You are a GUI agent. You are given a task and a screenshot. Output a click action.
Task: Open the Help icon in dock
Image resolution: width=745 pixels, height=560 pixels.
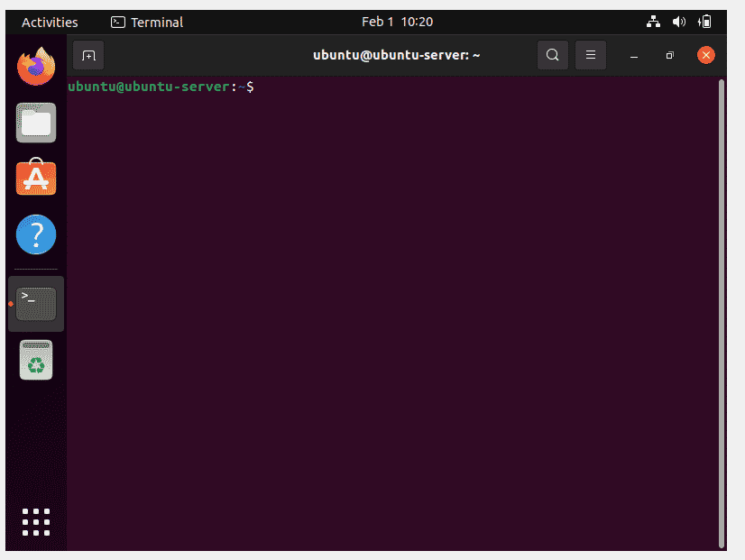point(36,234)
